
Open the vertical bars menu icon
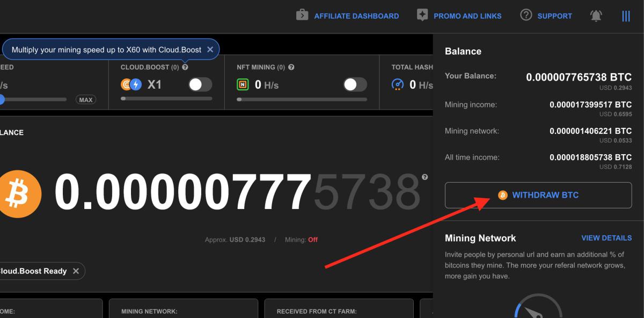[x=626, y=16]
